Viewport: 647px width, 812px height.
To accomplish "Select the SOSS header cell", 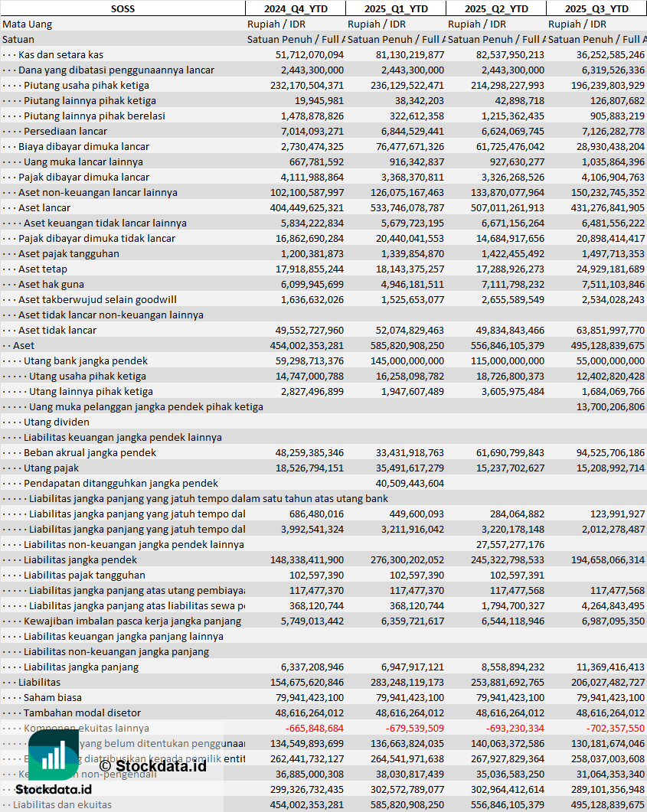I will pyautogui.click(x=123, y=9).
